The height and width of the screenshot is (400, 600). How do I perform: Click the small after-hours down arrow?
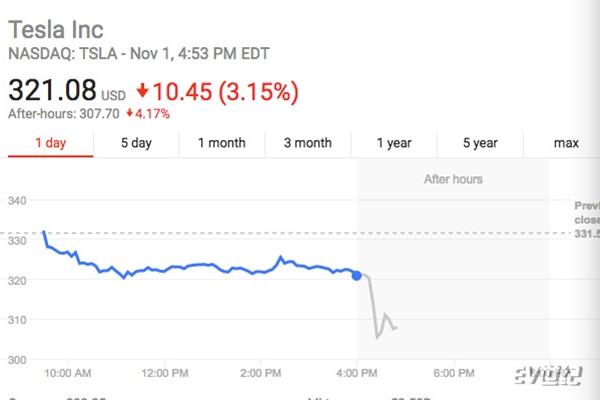pyautogui.click(x=130, y=113)
